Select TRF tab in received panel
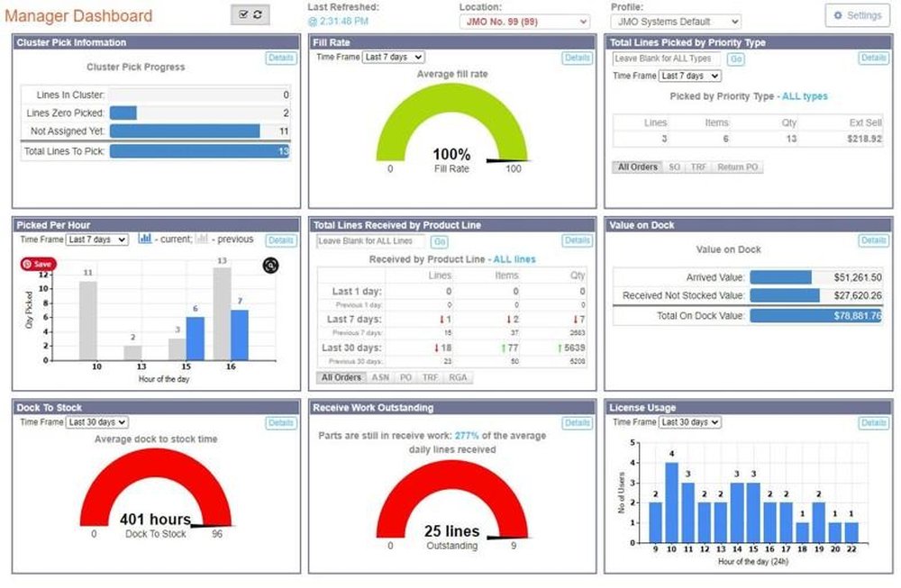This screenshot has height=588, width=901. (x=430, y=377)
